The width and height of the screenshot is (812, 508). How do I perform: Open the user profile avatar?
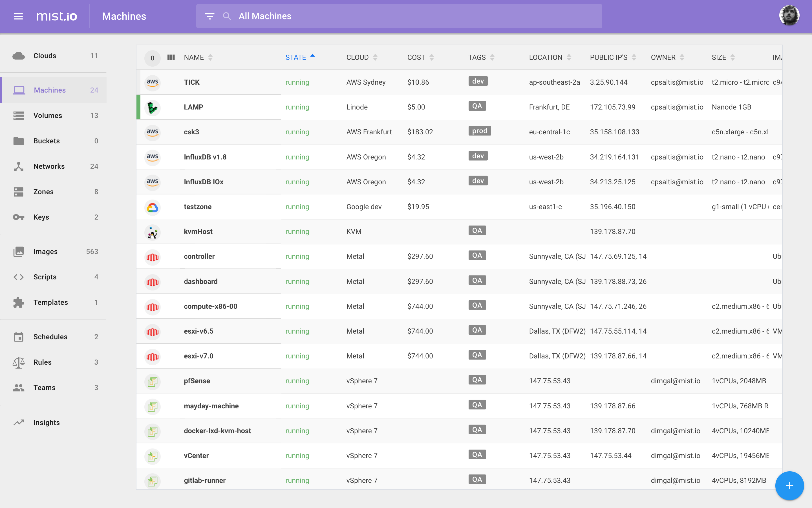789,16
